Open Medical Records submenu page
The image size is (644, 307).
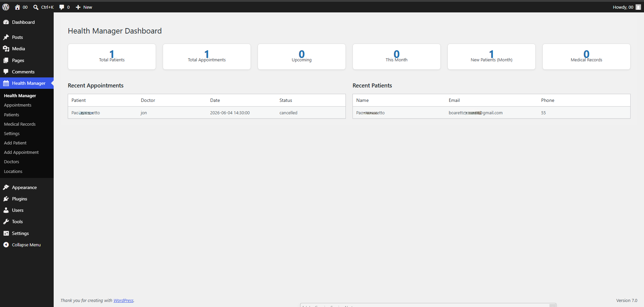click(19, 124)
